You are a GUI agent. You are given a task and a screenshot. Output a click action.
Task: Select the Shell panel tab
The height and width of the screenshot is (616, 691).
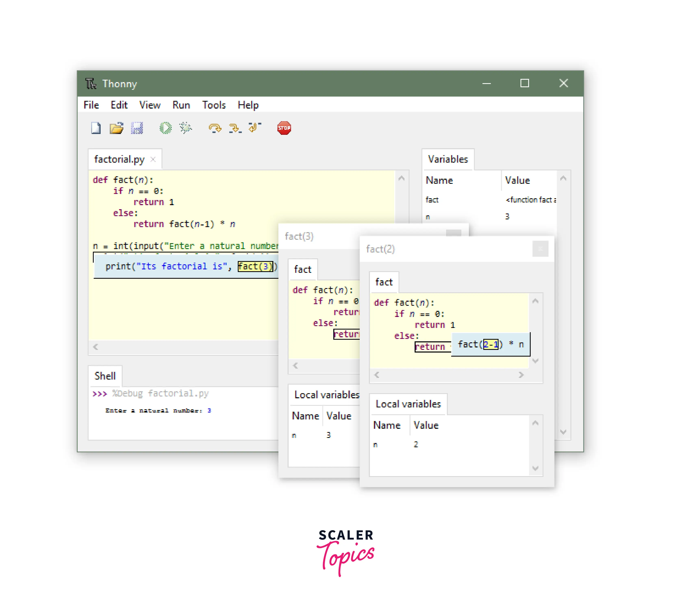(105, 376)
